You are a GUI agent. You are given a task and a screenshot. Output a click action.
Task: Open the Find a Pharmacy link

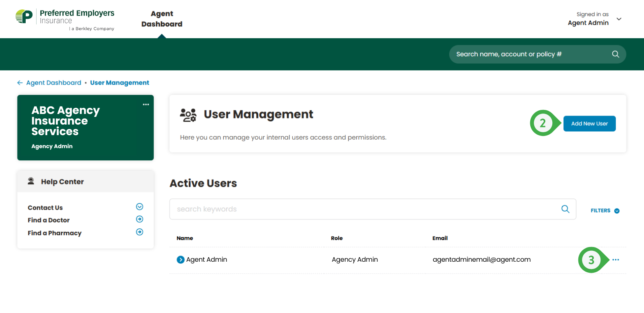click(x=55, y=233)
